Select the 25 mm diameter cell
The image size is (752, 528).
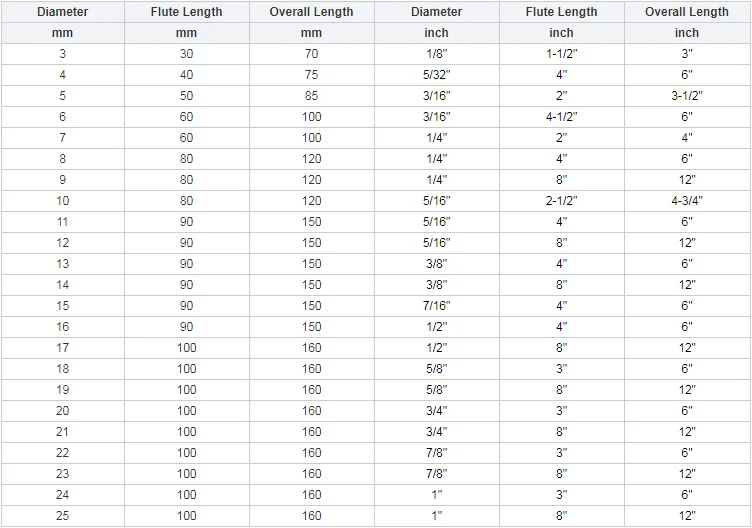click(63, 516)
